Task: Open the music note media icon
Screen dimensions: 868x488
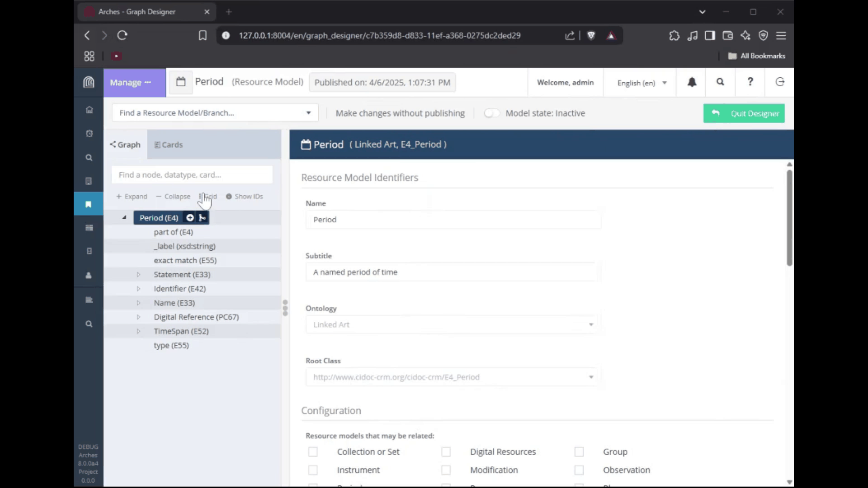Action: (692, 35)
